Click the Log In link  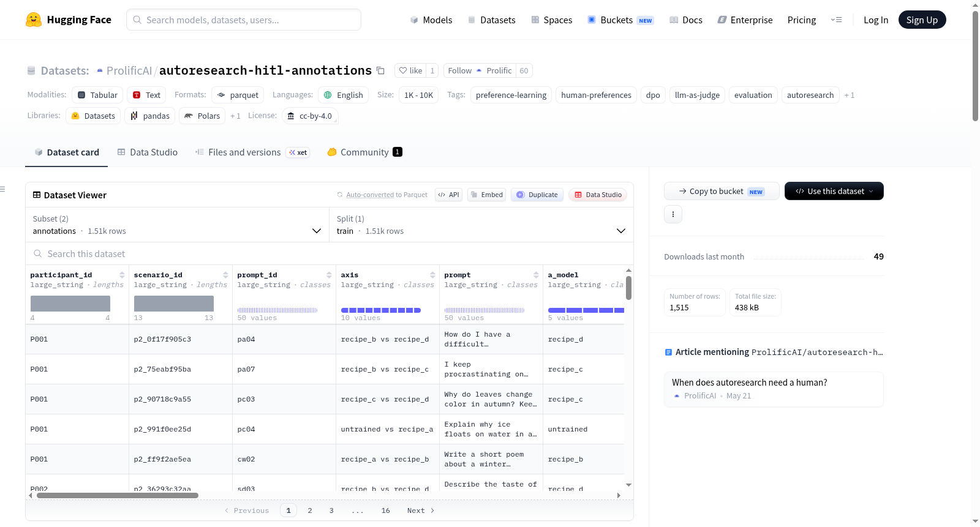click(x=875, y=20)
